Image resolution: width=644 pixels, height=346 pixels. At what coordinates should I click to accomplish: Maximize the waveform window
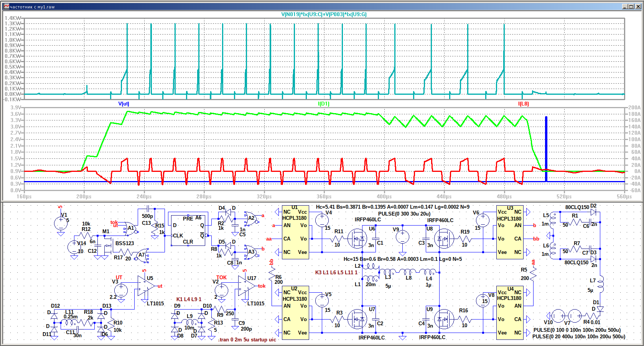[x=631, y=7]
